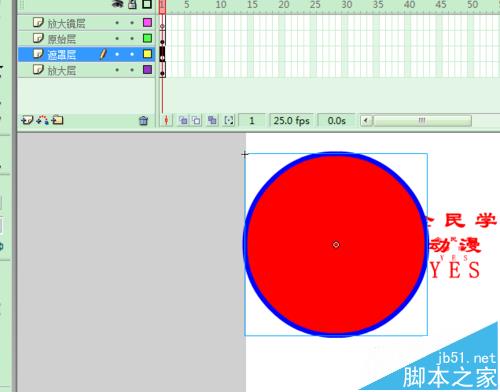500x392 pixels.
Task: Toggle visibility dot of 原始层 layer
Action: point(117,38)
